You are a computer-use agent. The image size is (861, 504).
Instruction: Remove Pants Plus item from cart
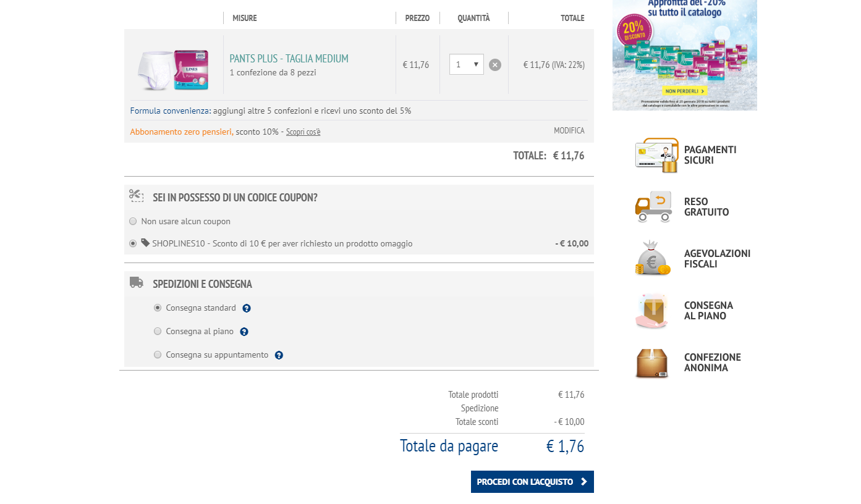point(495,65)
